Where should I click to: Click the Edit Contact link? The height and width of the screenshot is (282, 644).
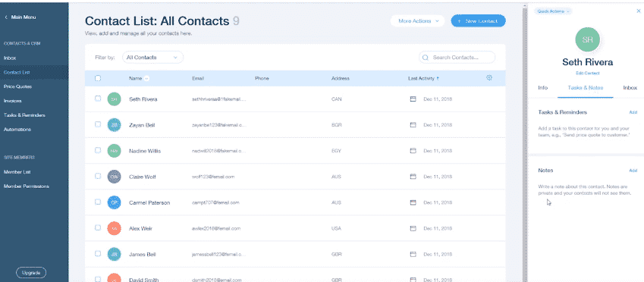point(587,73)
